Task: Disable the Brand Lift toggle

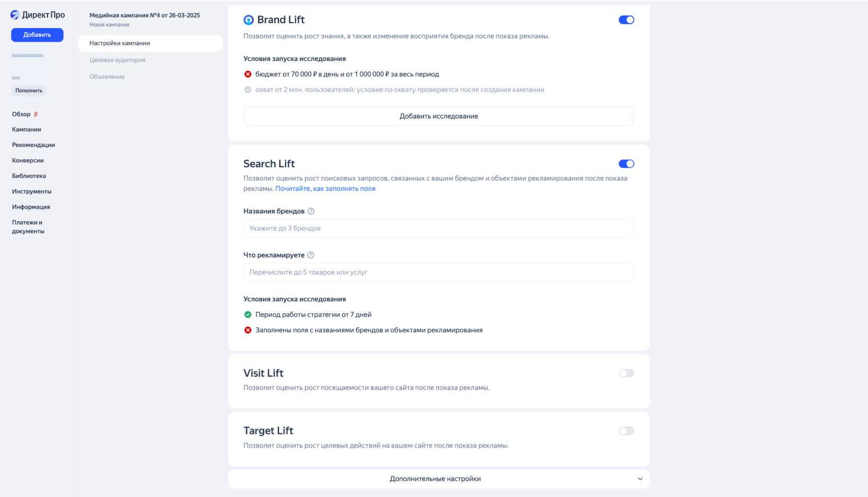Action: (x=626, y=20)
